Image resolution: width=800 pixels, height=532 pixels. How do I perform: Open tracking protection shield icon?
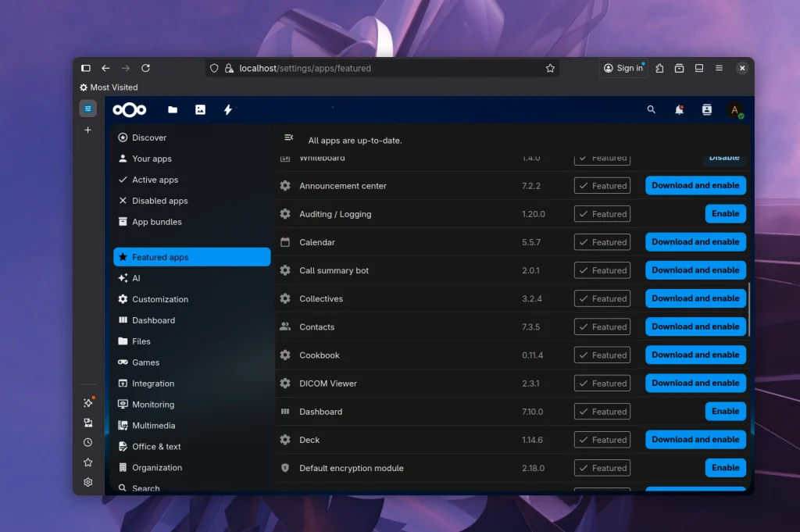pyautogui.click(x=214, y=68)
